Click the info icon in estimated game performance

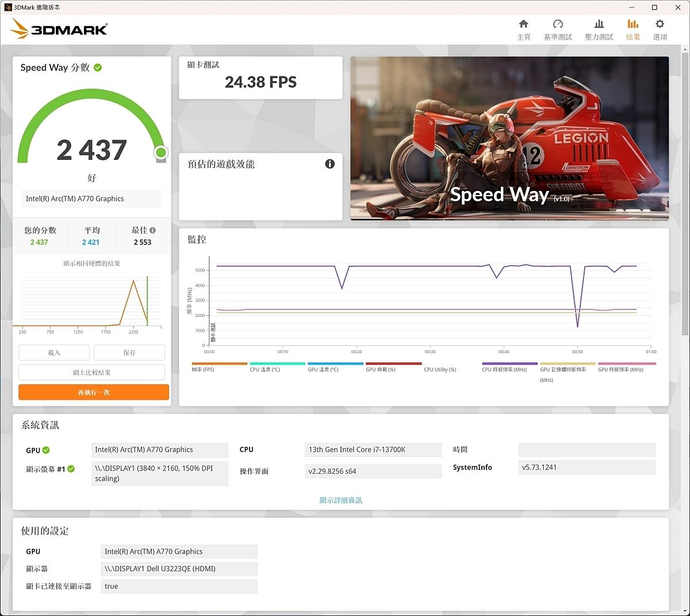[x=330, y=164]
